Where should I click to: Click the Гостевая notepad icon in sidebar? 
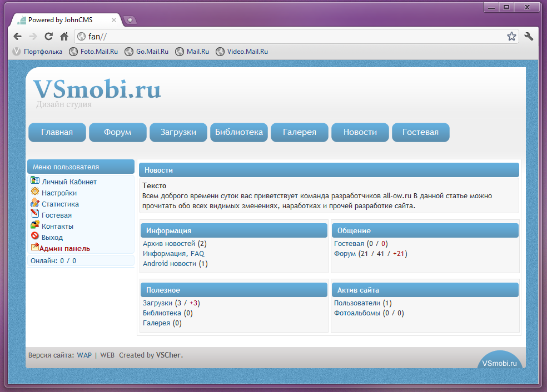tap(35, 213)
